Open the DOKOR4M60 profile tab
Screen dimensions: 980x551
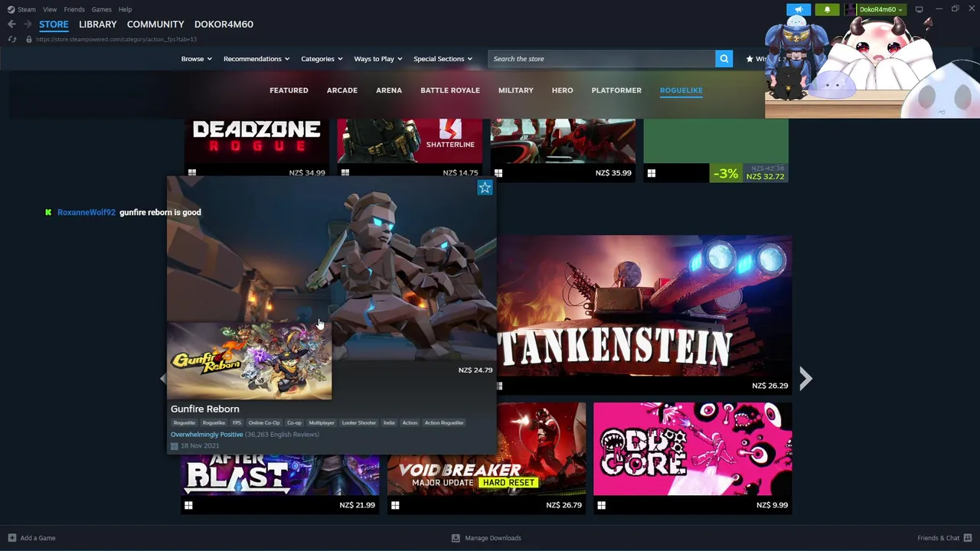[224, 24]
